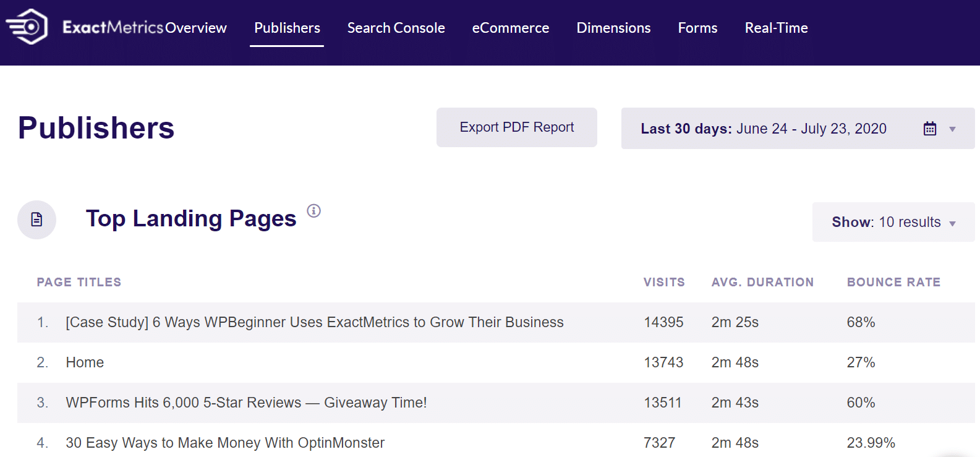Click the AVG. DURATION column header

[x=762, y=282]
